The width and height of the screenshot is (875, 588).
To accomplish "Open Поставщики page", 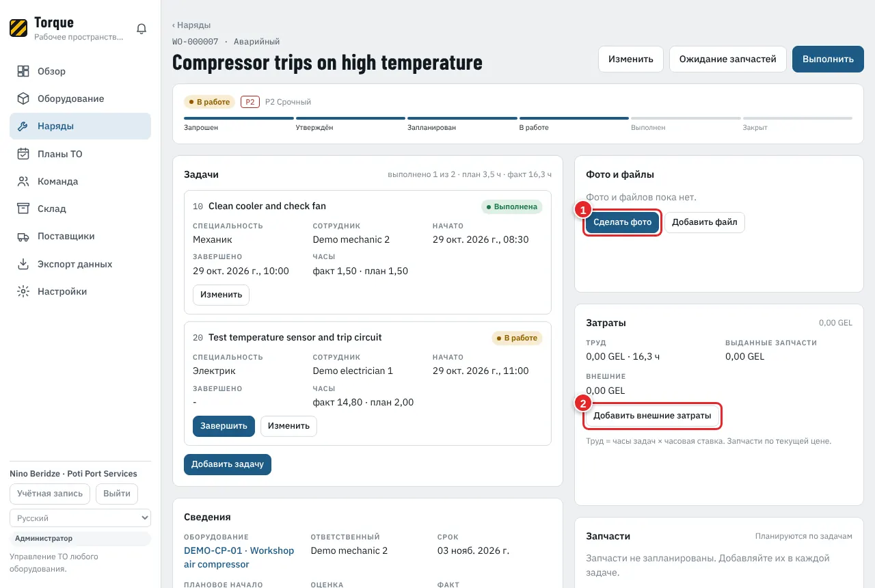I will pyautogui.click(x=80, y=237).
